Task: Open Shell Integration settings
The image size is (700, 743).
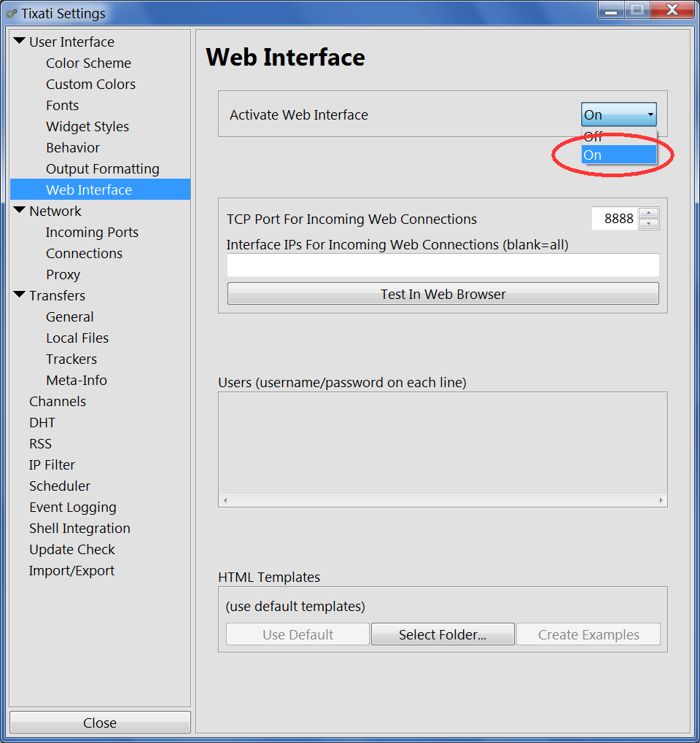Action: point(79,529)
